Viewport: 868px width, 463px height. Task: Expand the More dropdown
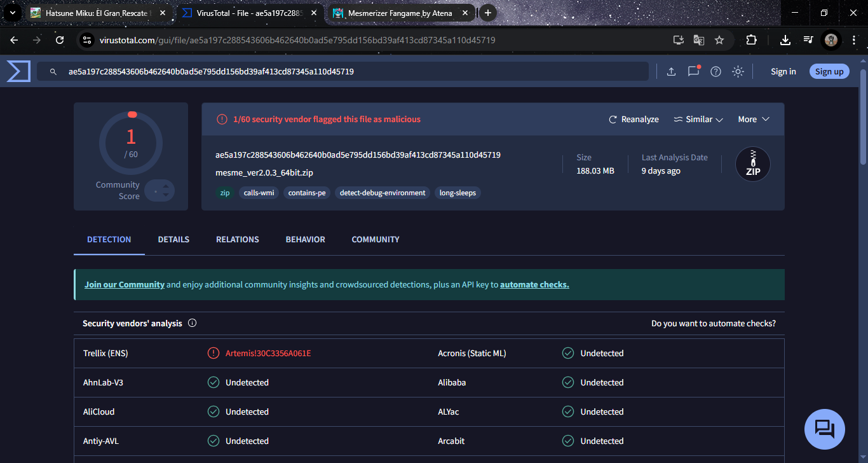pos(754,120)
